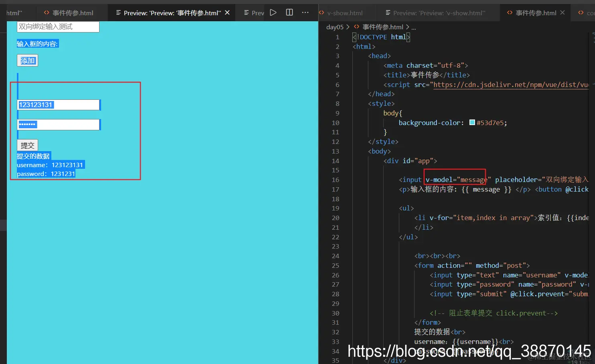Place cursor on <div id="app"> line
The height and width of the screenshot is (364, 595).
click(410, 161)
